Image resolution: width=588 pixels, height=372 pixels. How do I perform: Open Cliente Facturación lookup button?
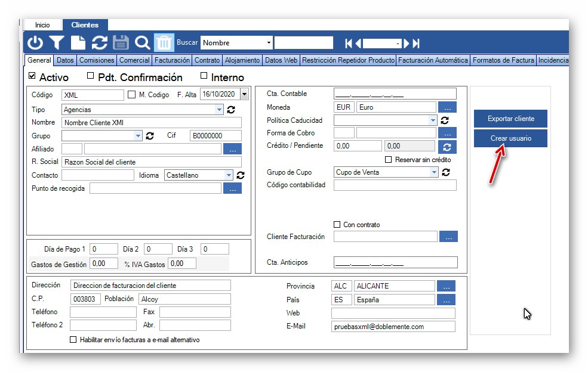click(x=448, y=237)
